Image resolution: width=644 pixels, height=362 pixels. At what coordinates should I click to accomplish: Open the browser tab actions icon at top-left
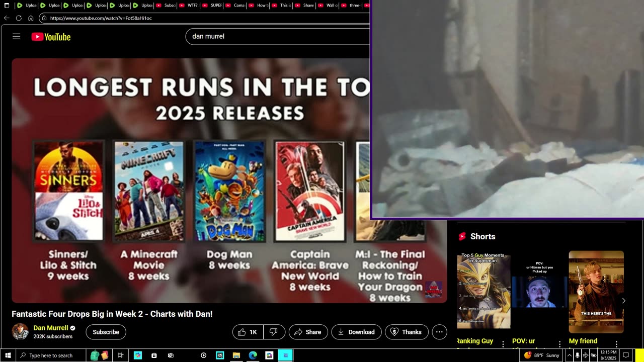(x=7, y=6)
